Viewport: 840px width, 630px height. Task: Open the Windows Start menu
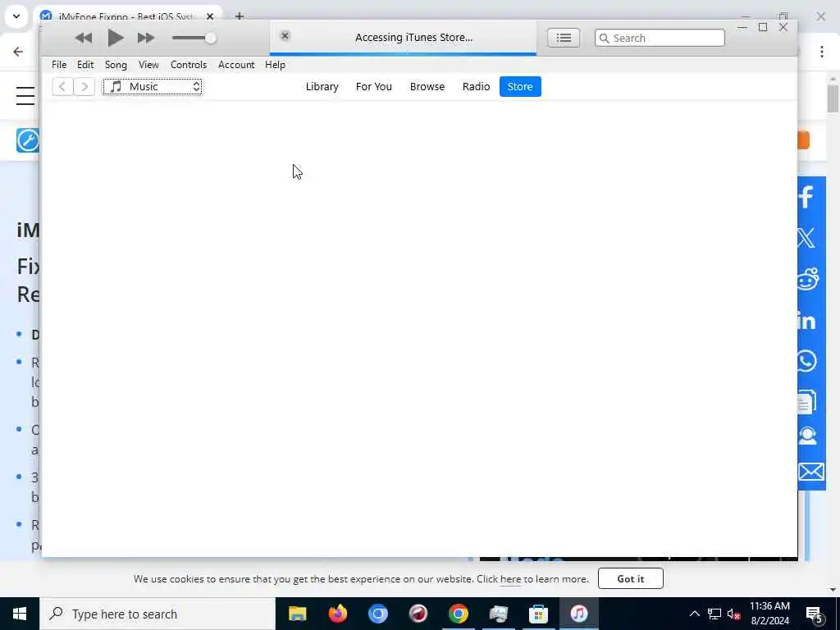click(x=20, y=614)
